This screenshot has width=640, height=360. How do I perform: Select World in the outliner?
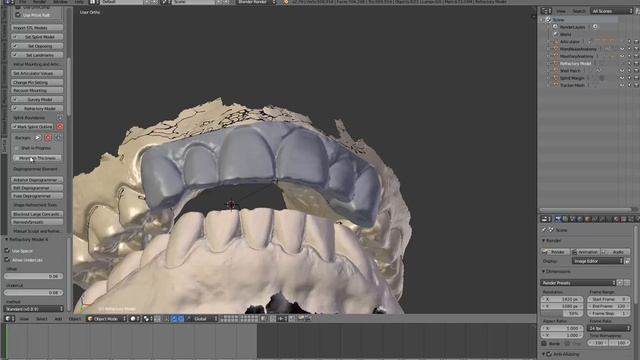coord(565,34)
